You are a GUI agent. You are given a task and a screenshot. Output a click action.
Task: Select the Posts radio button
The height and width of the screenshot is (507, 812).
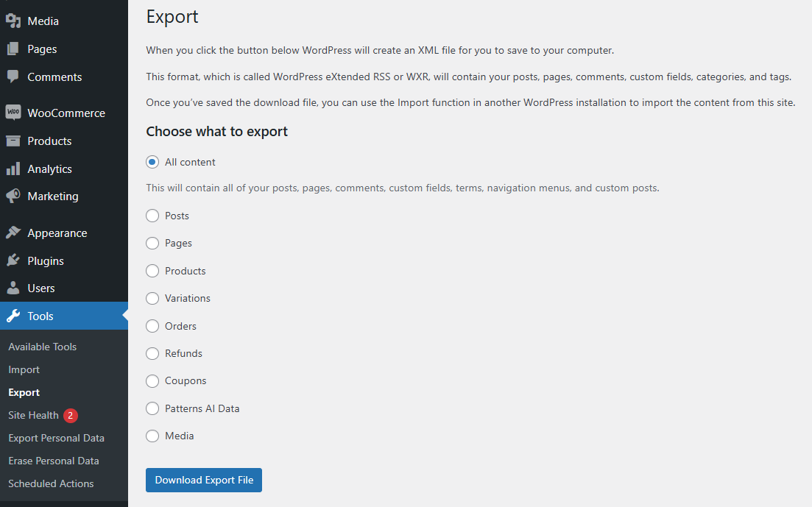(152, 216)
